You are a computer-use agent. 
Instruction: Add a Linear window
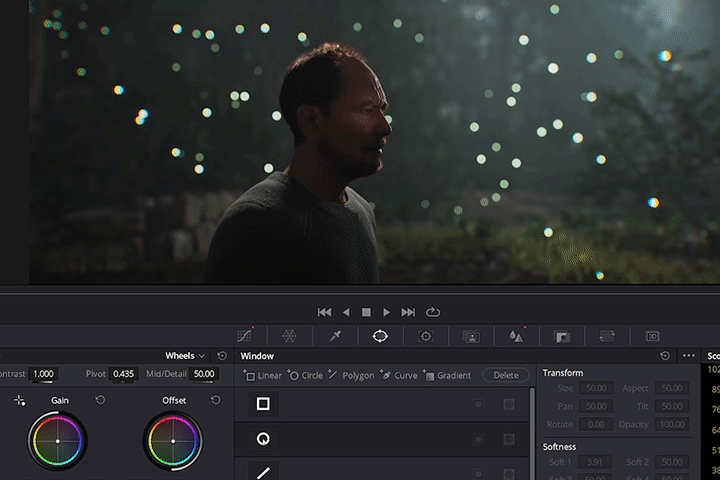point(262,375)
